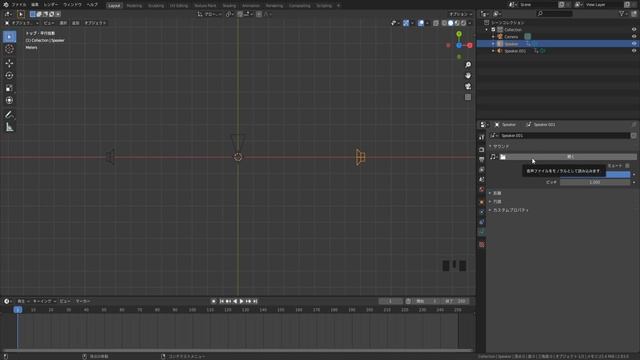Toggle camera view icon in viewport
Viewport: 640px width, 360px height.
point(468,86)
